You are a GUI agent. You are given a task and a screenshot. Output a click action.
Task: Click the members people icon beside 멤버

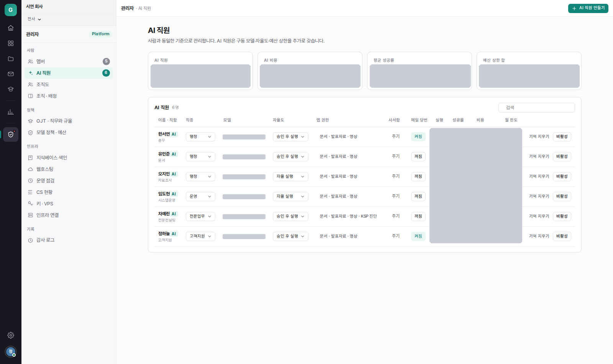pyautogui.click(x=30, y=61)
